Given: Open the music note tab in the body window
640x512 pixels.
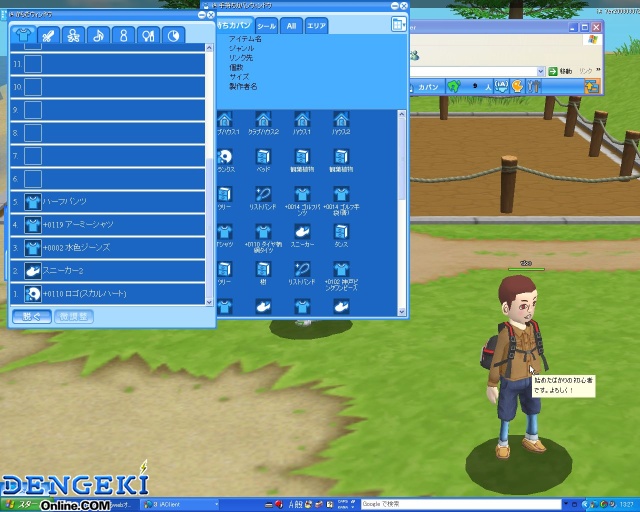Looking at the screenshot, I should coord(98,35).
